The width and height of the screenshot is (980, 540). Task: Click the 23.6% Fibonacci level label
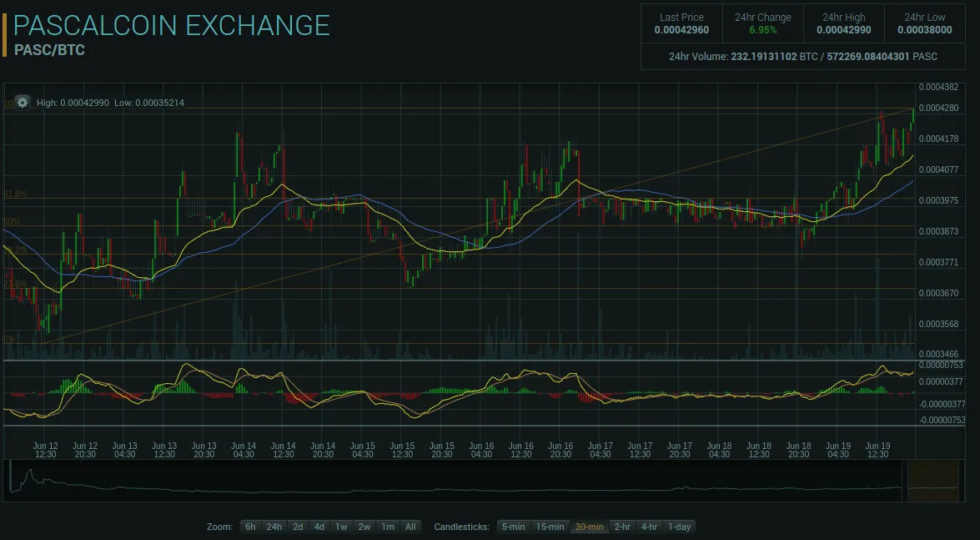[16, 284]
